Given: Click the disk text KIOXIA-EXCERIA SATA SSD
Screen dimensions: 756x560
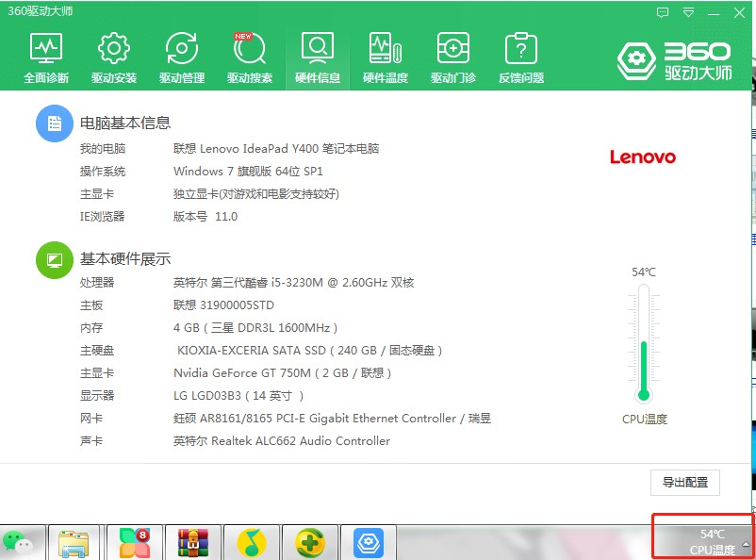Looking at the screenshot, I should tap(309, 350).
